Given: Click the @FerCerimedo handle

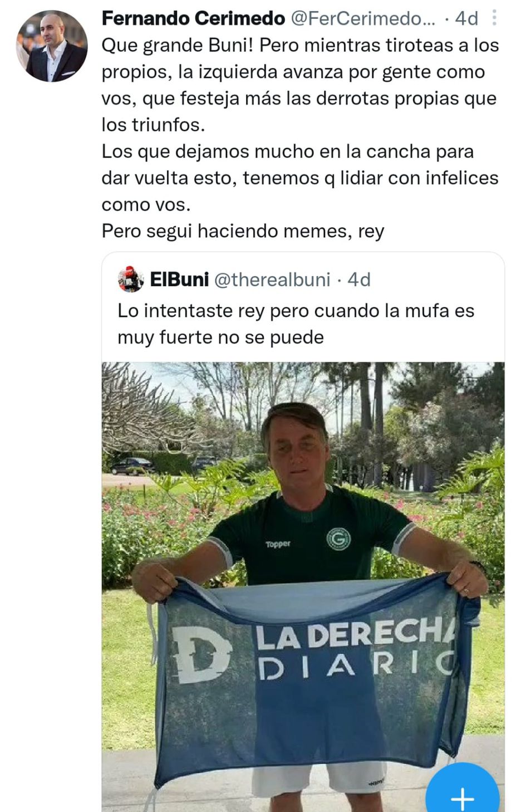Looking at the screenshot, I should tap(363, 19).
